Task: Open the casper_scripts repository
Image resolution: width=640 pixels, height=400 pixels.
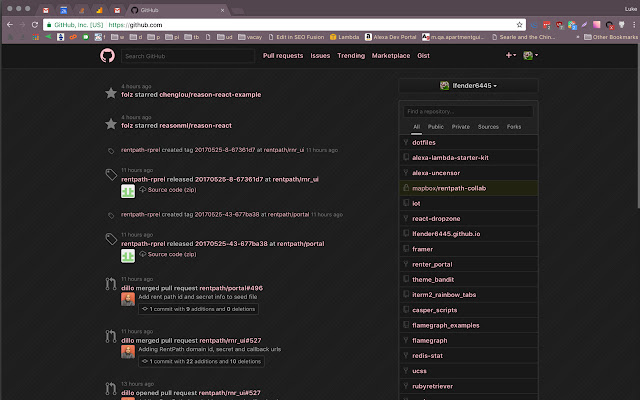Action: point(435,310)
